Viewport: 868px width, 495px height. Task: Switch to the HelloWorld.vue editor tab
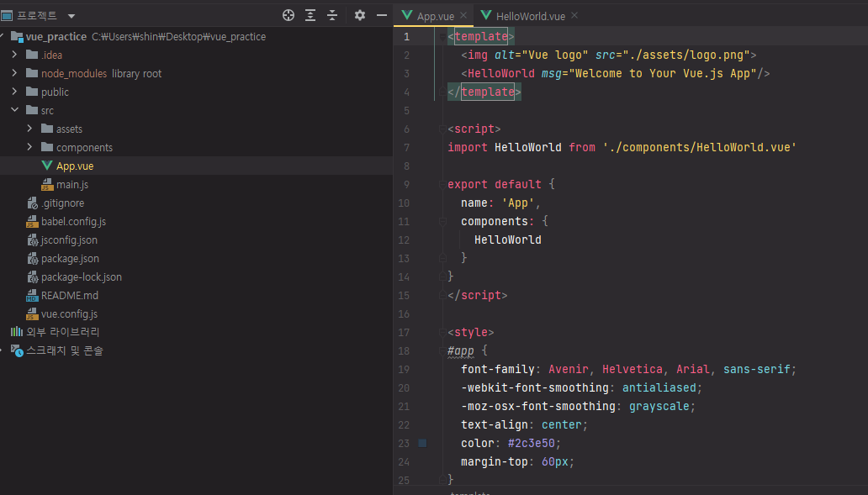point(531,16)
